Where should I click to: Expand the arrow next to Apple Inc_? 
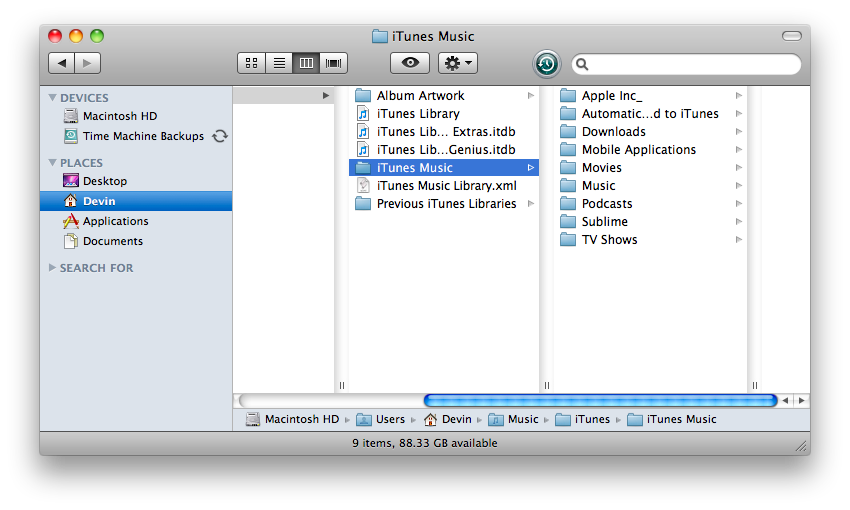click(738, 95)
